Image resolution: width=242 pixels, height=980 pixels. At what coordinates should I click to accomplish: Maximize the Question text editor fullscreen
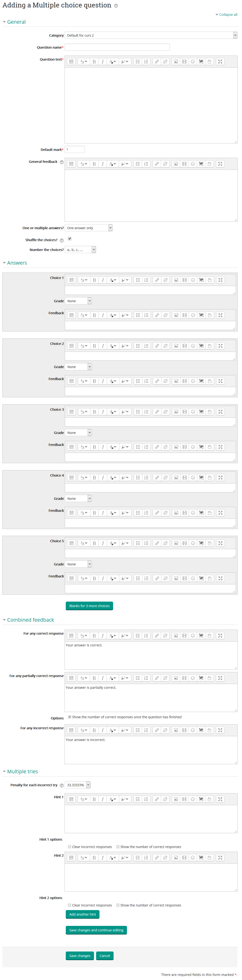(x=220, y=62)
